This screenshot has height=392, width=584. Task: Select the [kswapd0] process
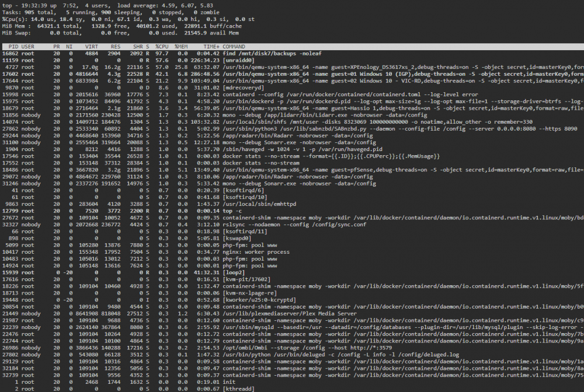coord(237,239)
